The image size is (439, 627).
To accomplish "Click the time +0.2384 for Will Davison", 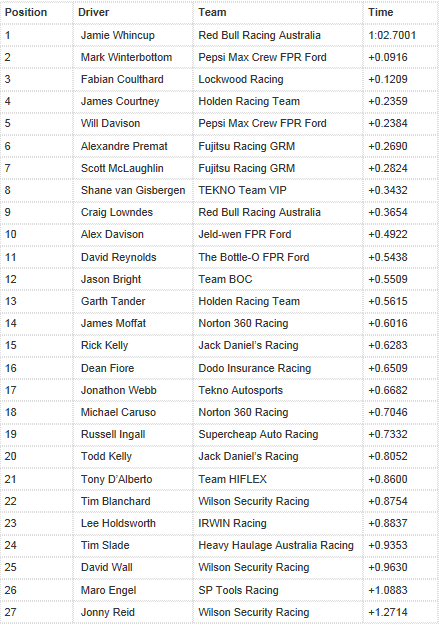I will [388, 123].
